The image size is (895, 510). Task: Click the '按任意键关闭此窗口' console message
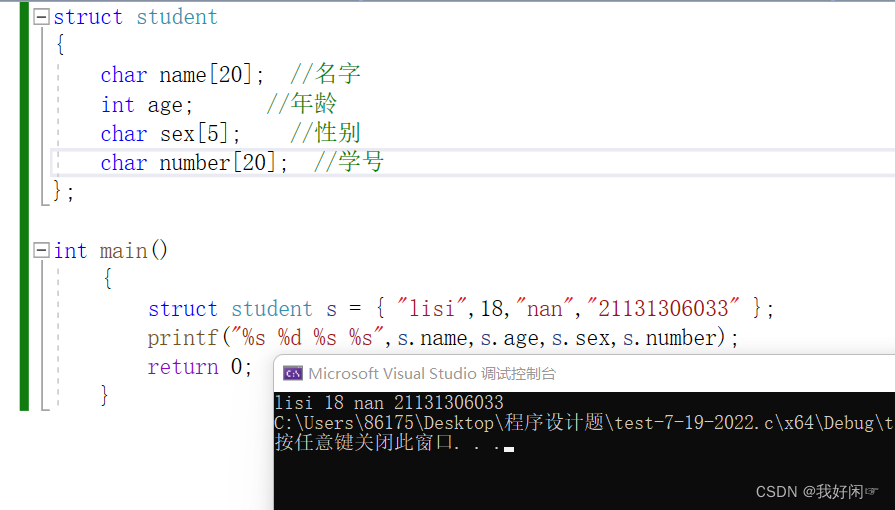(x=364, y=443)
